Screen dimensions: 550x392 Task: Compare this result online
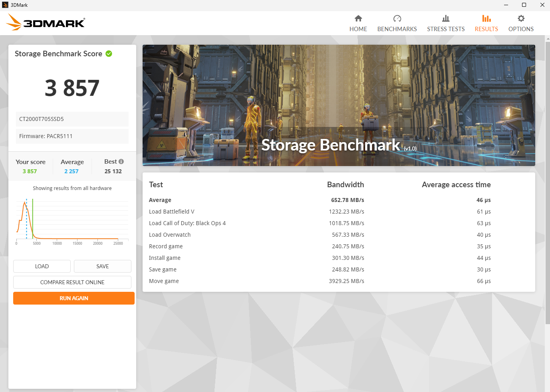[72, 282]
